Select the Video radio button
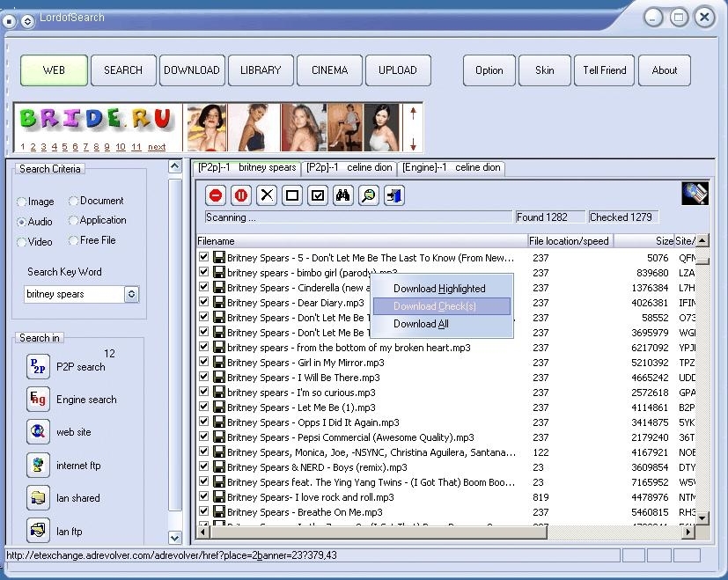 tap(21, 242)
